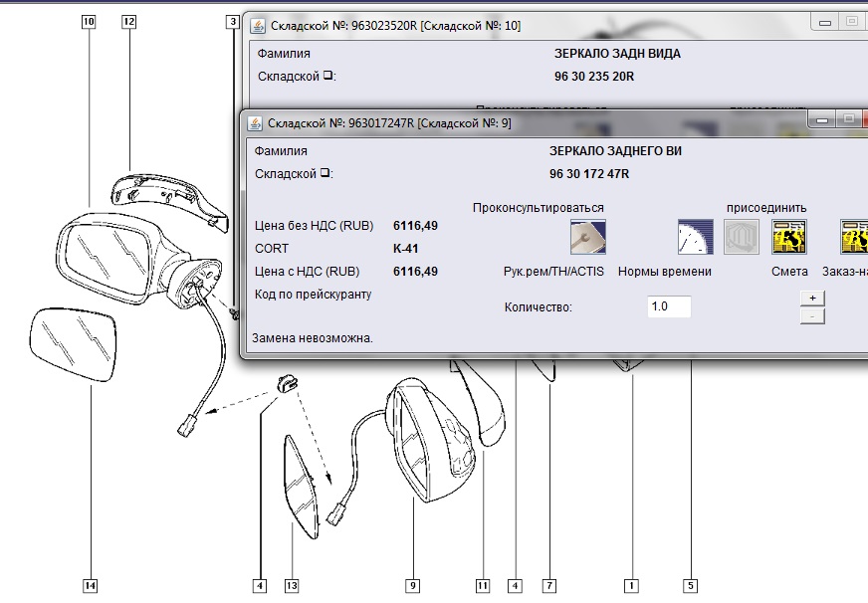
Task: Increase quantity with the plus button
Action: coord(811,298)
